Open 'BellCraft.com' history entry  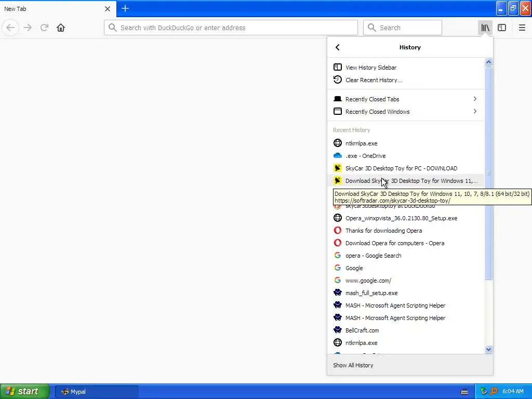pos(406,330)
